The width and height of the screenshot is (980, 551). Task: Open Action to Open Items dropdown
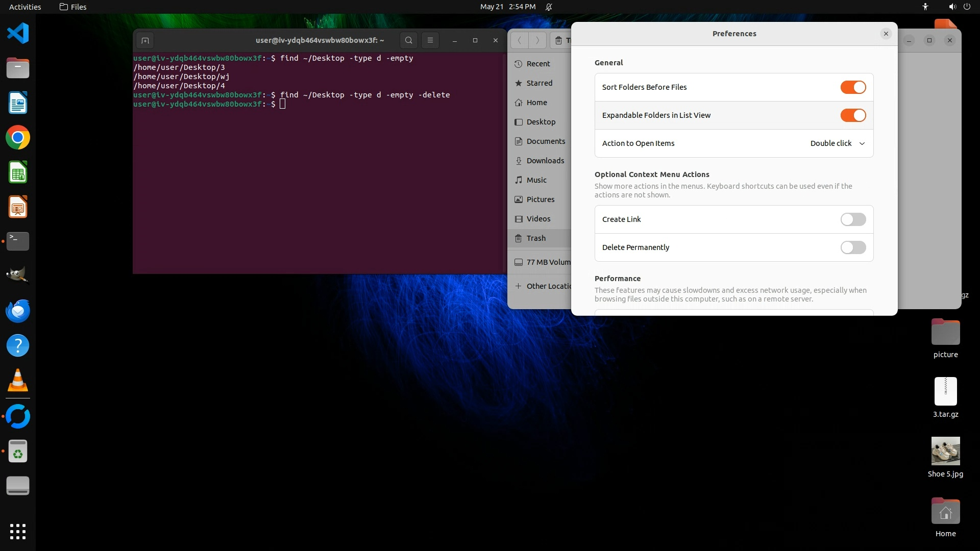click(837, 143)
